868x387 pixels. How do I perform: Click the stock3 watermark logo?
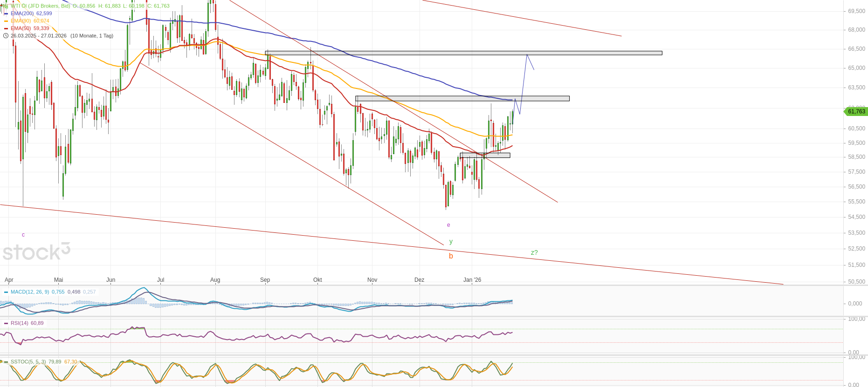tap(36, 252)
